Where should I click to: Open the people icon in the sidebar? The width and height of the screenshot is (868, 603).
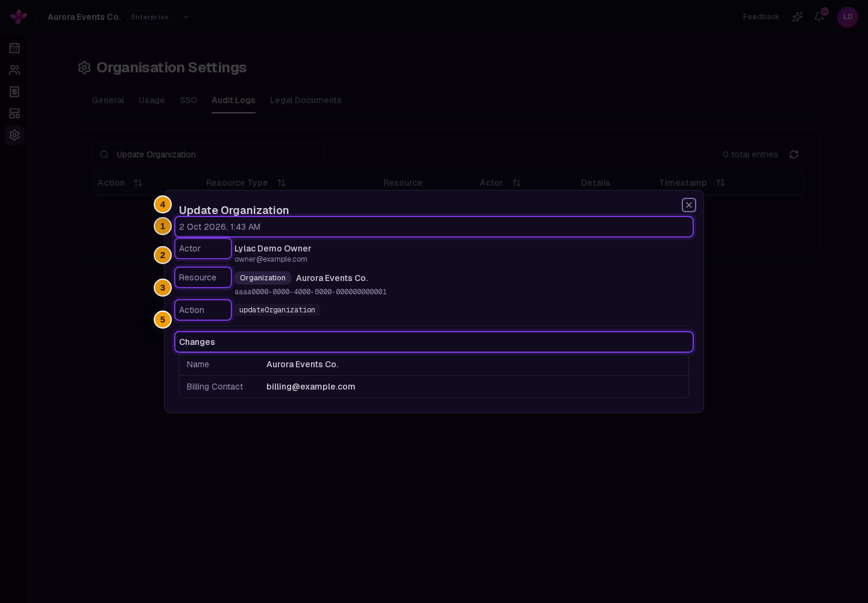tap(14, 70)
